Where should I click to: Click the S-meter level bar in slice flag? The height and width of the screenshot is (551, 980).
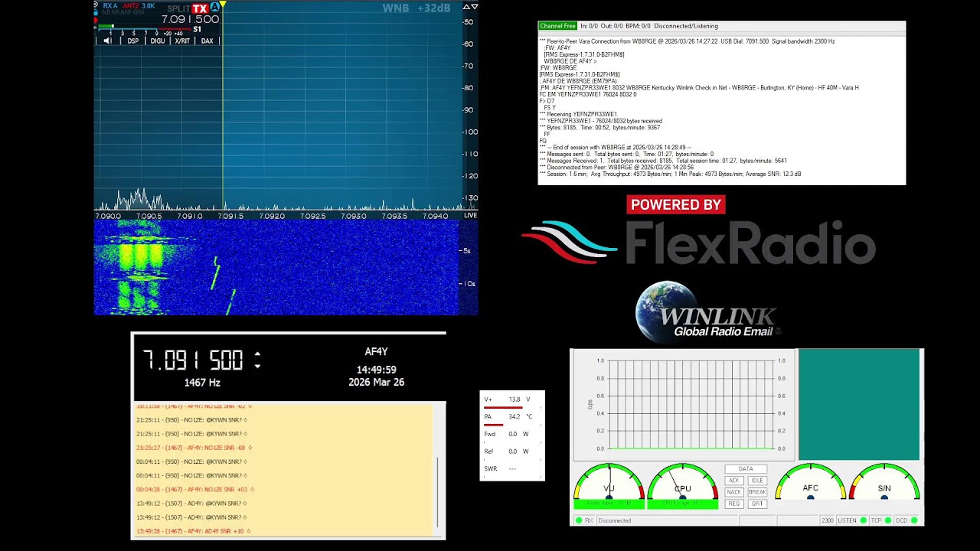pos(106,26)
